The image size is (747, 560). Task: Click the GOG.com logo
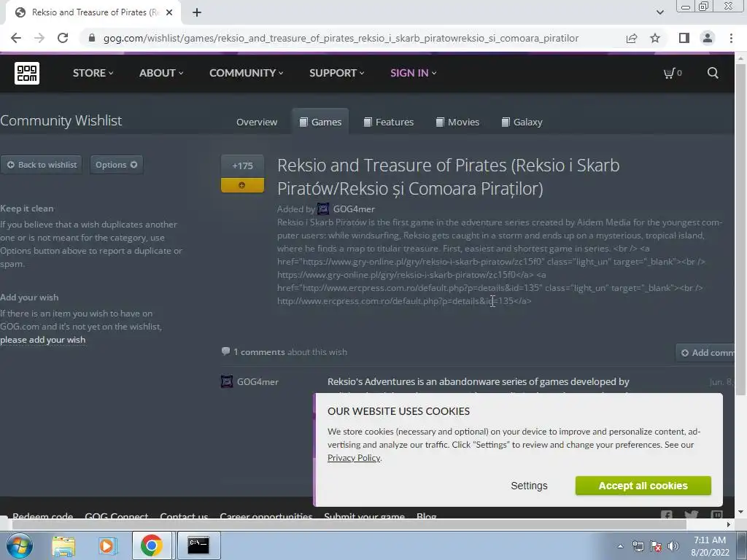click(x=27, y=73)
